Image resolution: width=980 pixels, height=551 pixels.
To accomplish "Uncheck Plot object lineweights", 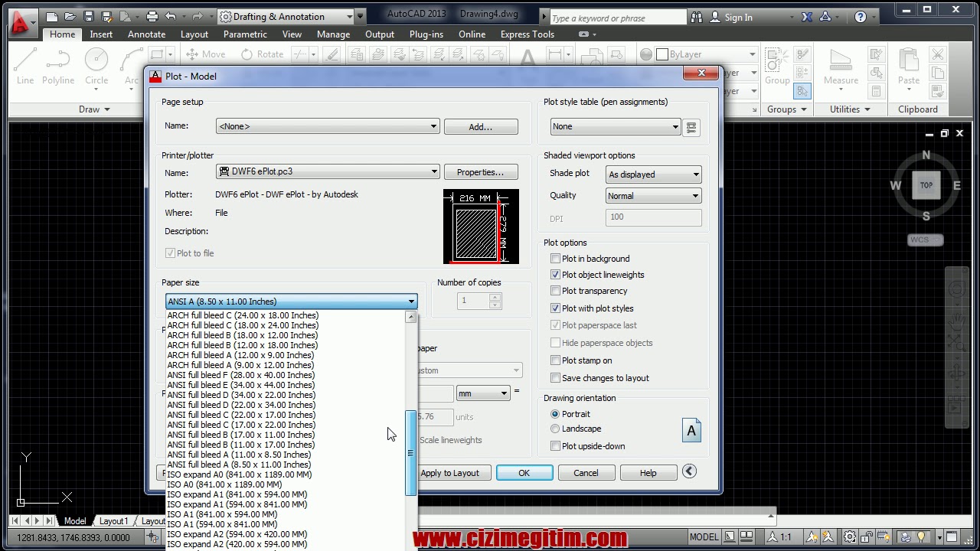I will pos(556,275).
